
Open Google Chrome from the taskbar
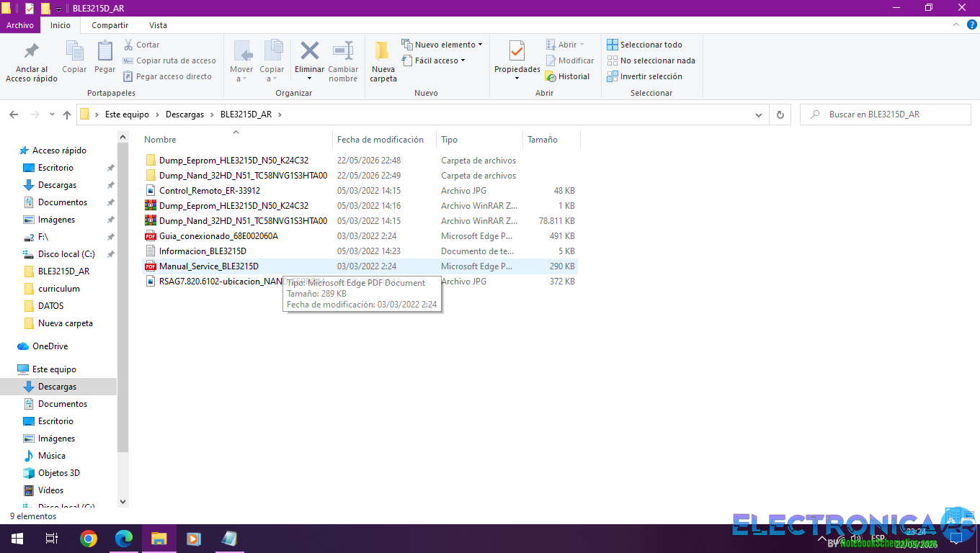tap(89, 539)
